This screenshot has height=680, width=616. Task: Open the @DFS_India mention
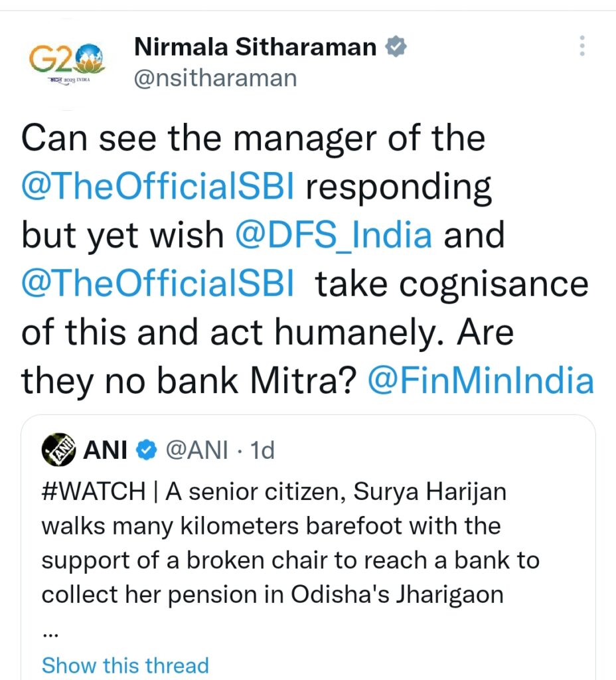pyautogui.click(x=333, y=235)
